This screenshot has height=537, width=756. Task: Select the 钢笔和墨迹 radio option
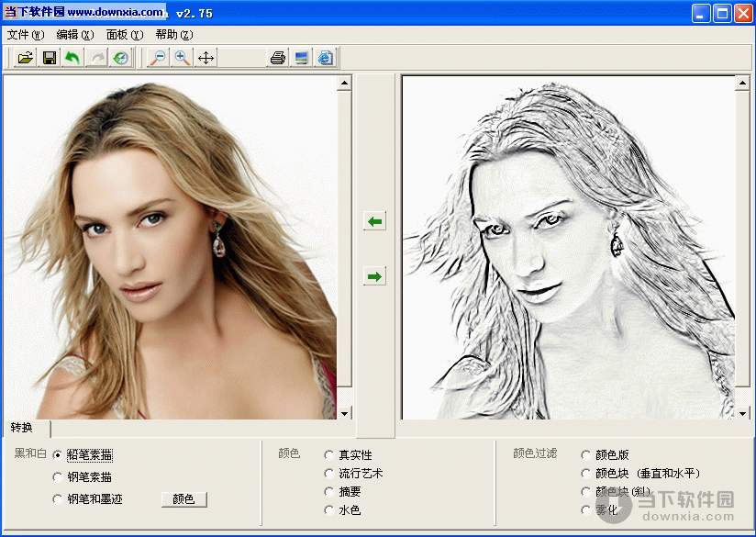pos(59,499)
